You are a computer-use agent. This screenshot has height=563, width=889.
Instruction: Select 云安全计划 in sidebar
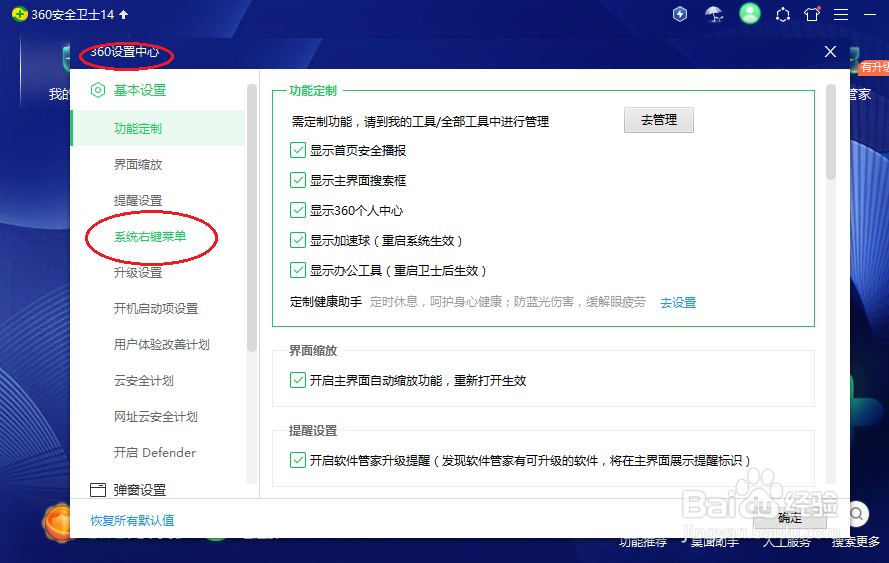[x=144, y=380]
